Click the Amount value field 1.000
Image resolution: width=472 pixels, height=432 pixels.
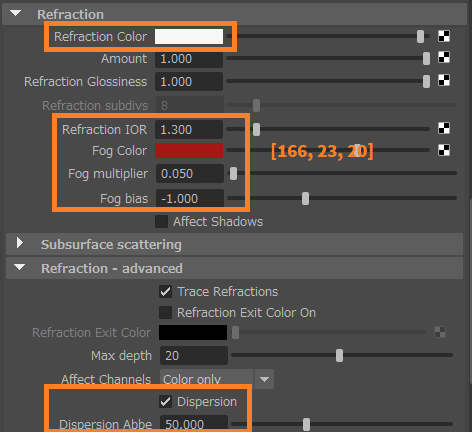(x=189, y=59)
